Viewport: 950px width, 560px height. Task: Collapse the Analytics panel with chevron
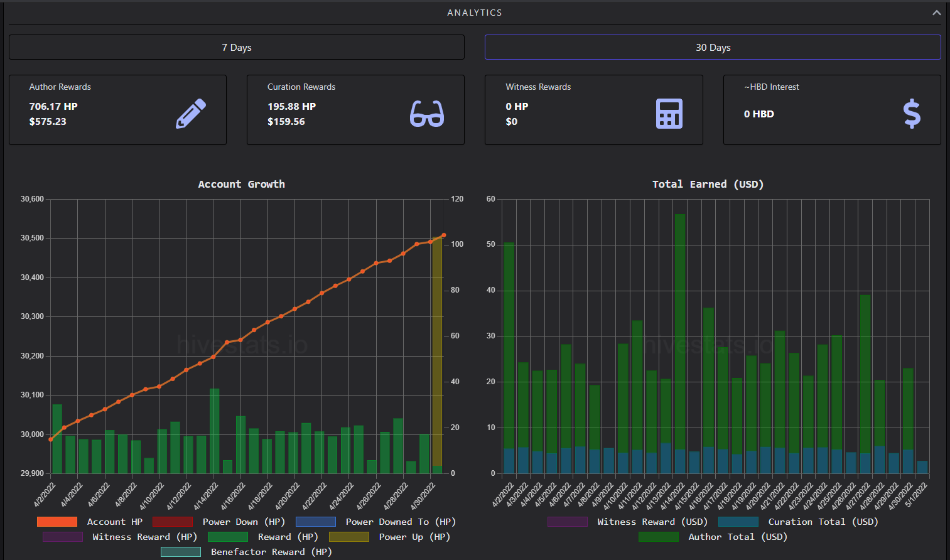[x=936, y=13]
